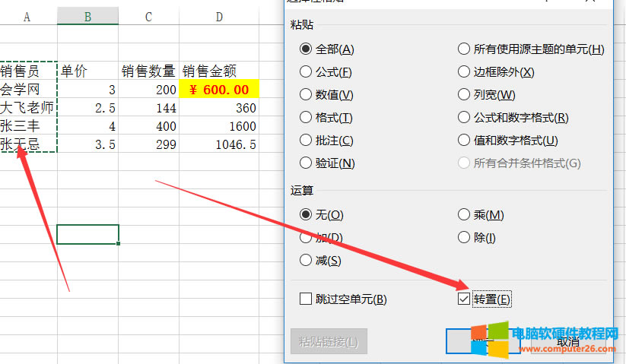Click the unit price cell 3.5

point(87,144)
